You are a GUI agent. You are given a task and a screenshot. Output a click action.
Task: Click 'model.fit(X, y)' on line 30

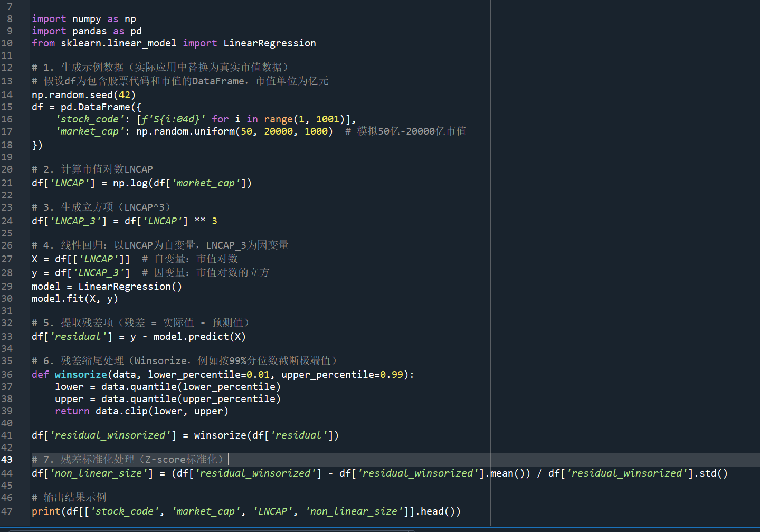click(75, 299)
